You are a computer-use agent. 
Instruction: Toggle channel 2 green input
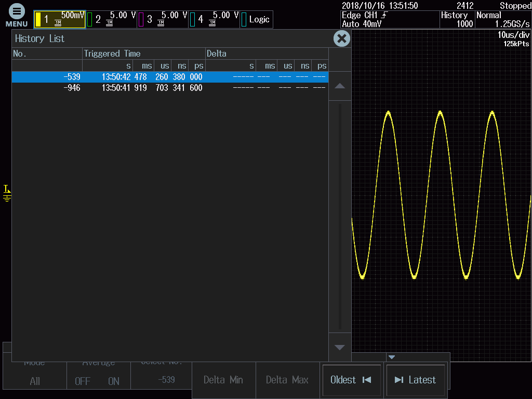[111, 19]
